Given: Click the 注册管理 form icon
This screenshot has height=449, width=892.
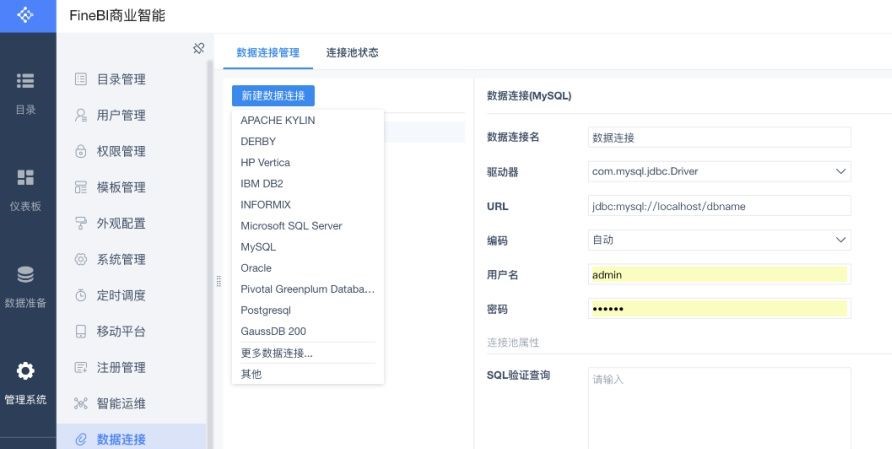Looking at the screenshot, I should tap(81, 367).
